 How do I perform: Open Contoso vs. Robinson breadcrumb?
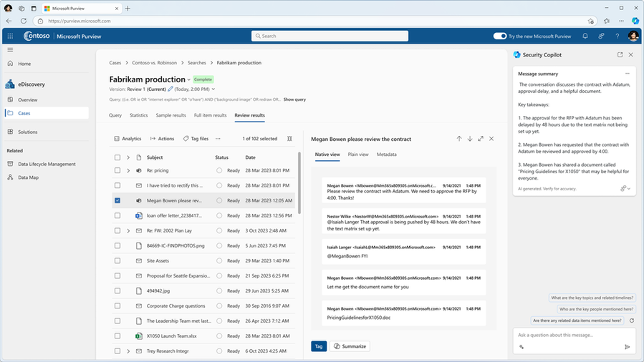[155, 63]
